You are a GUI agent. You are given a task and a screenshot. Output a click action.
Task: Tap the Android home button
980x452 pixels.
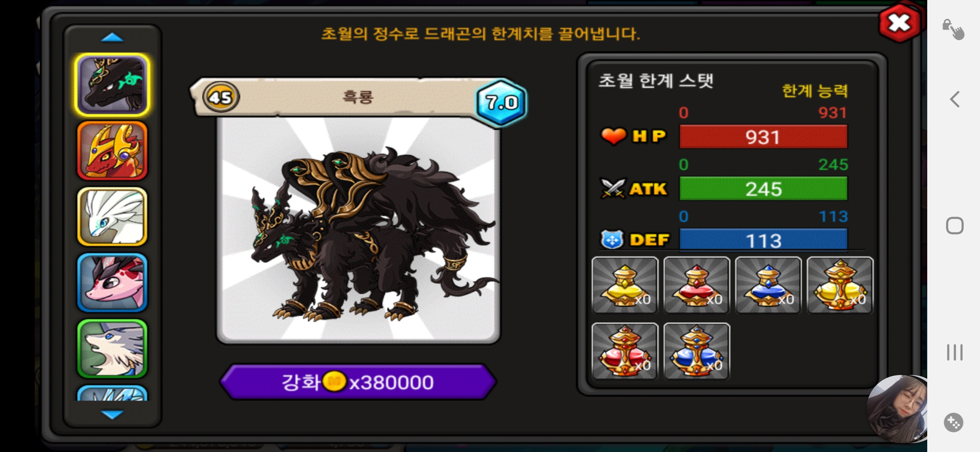[x=954, y=226]
